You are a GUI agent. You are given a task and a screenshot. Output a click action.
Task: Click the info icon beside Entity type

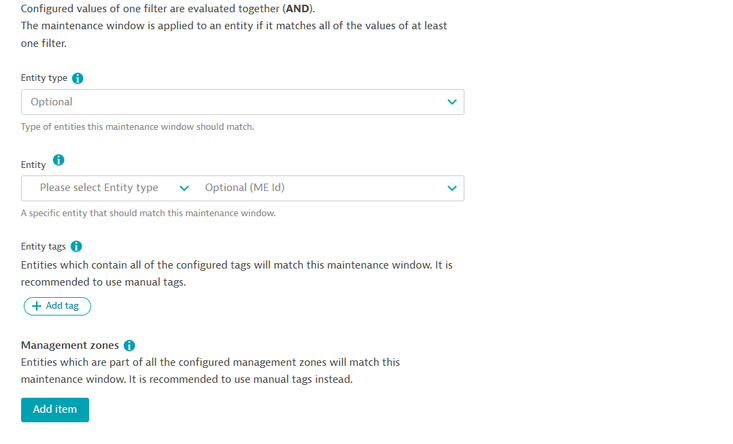(x=78, y=78)
